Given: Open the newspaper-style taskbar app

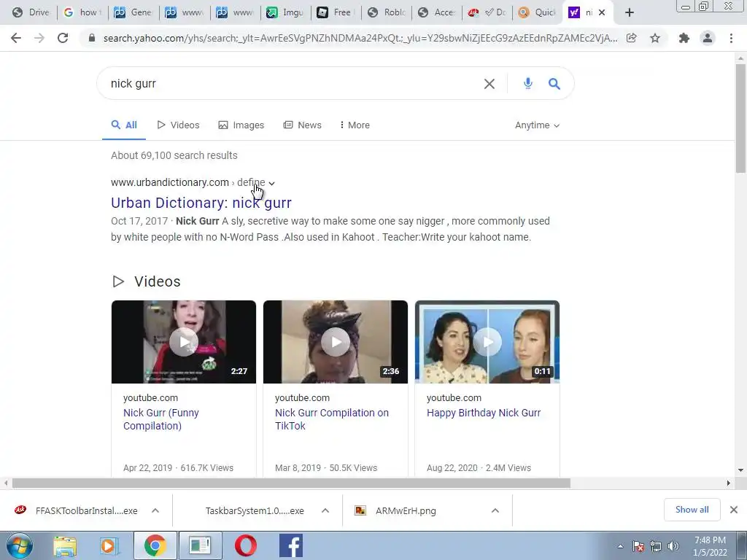Looking at the screenshot, I should pyautogui.click(x=200, y=545).
